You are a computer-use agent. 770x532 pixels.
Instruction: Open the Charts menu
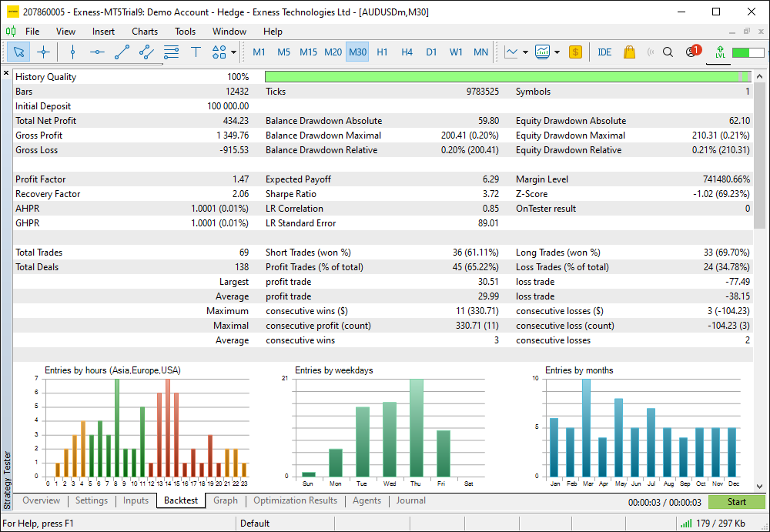coord(145,32)
